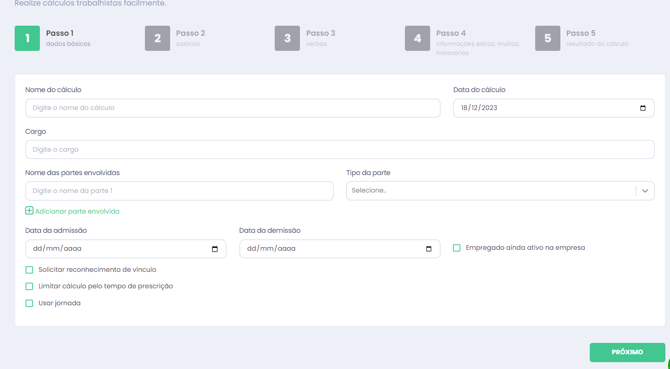The image size is (670, 369).
Task: Open calendar icon for Data da demissão
Action: pos(429,249)
